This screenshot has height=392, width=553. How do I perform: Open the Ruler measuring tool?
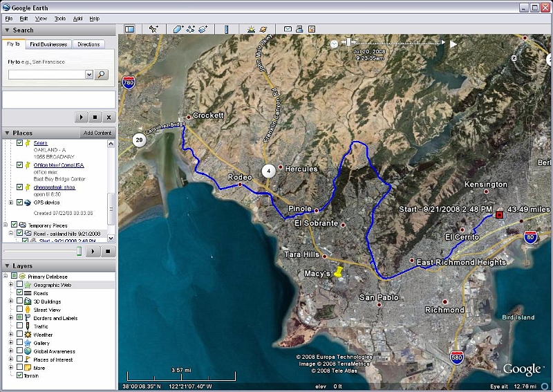pyautogui.click(x=227, y=29)
